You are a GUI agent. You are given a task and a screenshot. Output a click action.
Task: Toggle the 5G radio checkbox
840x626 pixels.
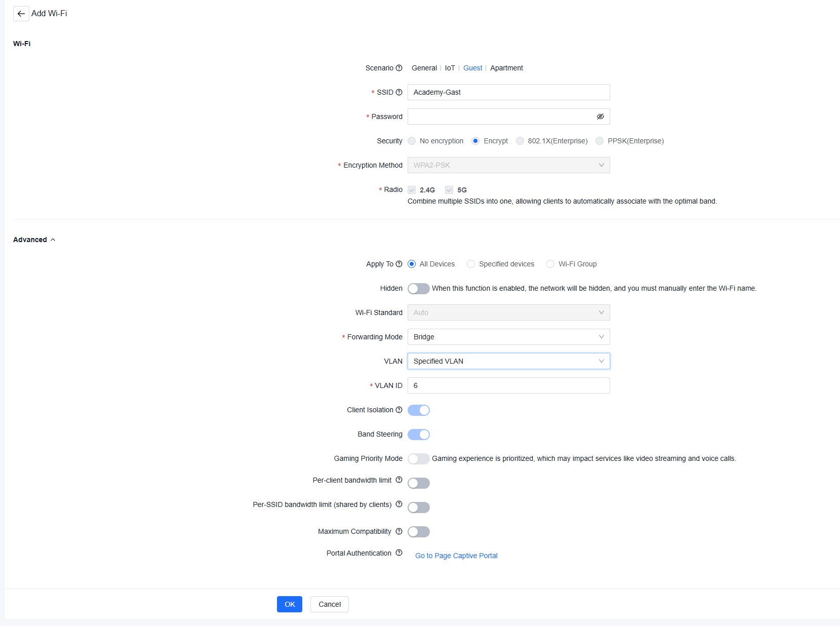(449, 190)
